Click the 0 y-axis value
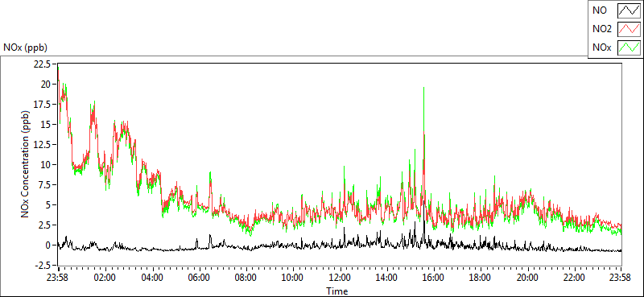The height and width of the screenshot is (297, 644). (48, 245)
